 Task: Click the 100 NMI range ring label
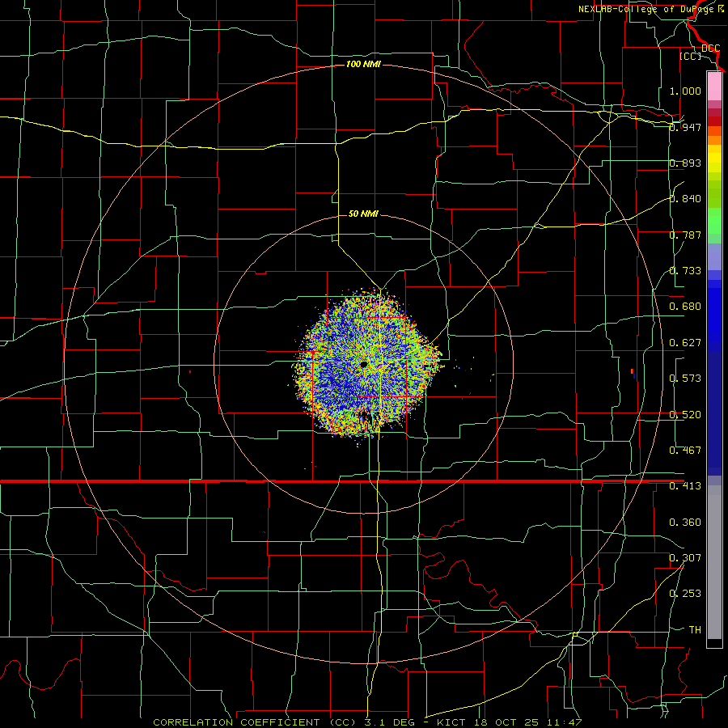coord(363,64)
